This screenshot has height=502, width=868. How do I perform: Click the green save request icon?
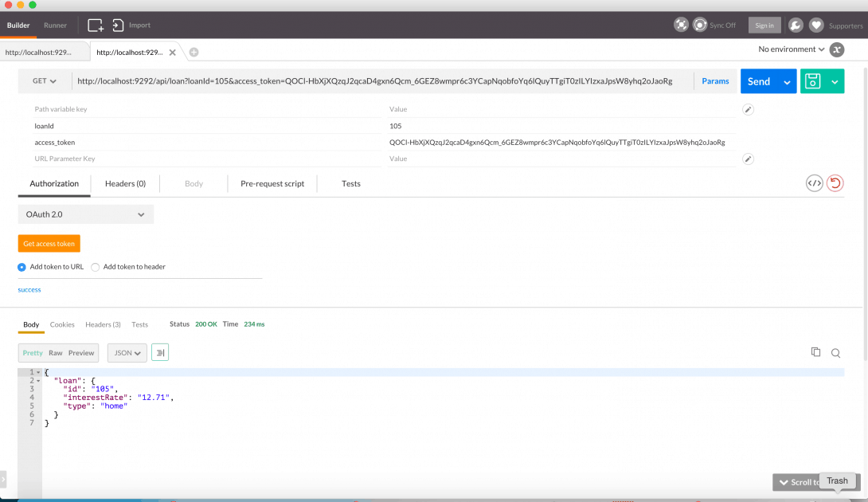(812, 81)
